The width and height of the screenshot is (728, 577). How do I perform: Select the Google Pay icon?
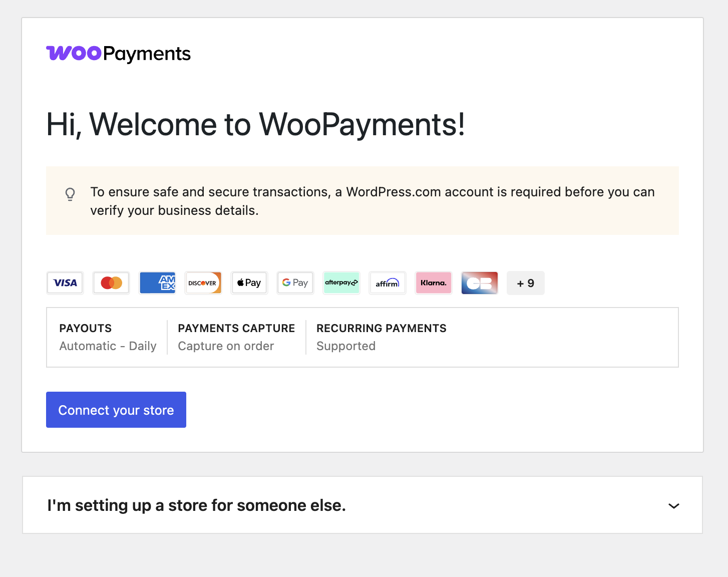pyautogui.click(x=295, y=283)
